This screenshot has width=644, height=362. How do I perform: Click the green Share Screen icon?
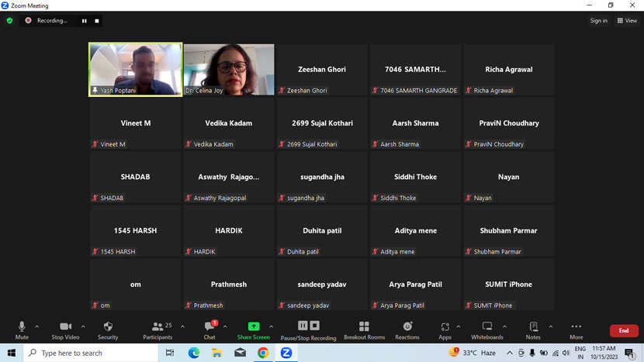[x=254, y=326]
